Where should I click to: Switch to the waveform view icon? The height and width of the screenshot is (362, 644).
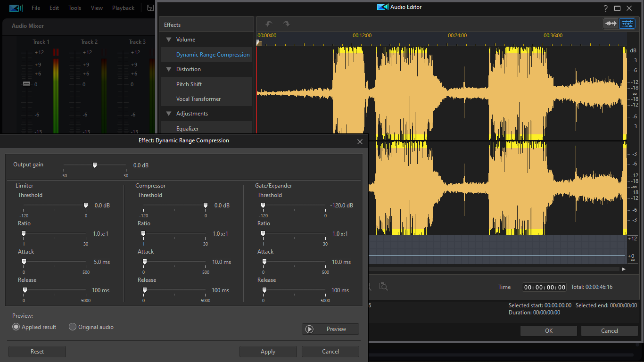click(x=611, y=24)
